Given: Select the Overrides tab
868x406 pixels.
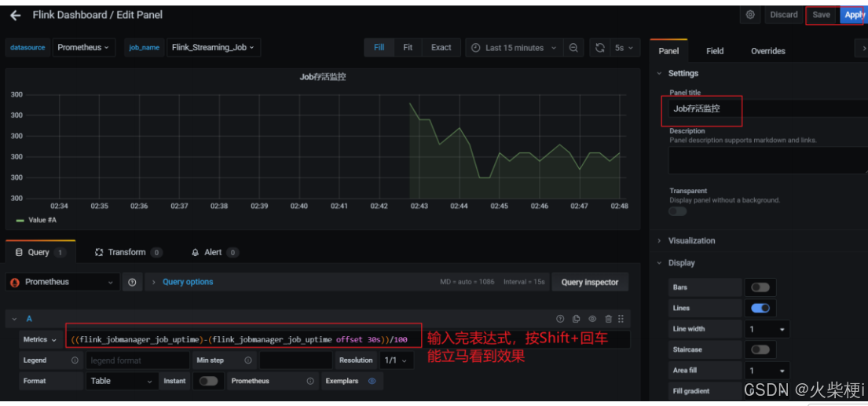Looking at the screenshot, I should pos(767,51).
